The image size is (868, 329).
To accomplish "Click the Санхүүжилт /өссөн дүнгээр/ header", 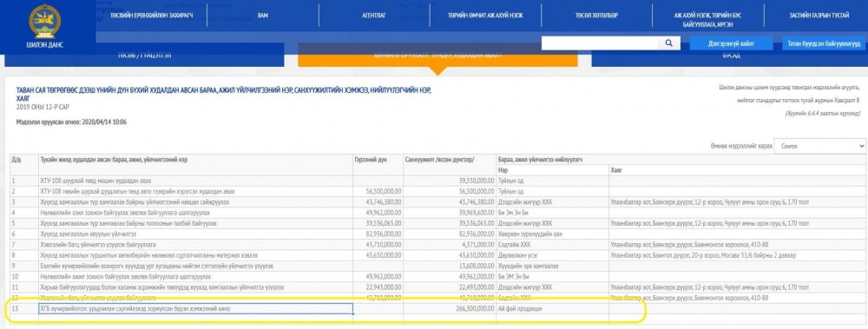I will 449,164.
